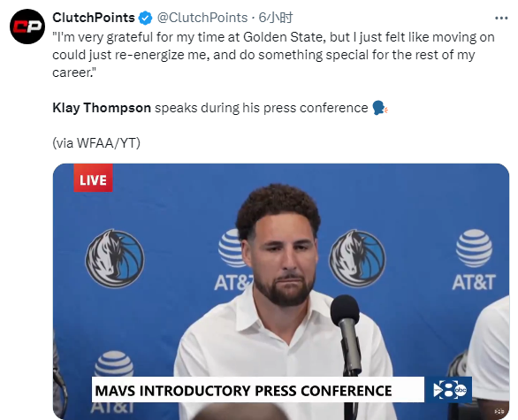Open the ClutchPoints account name link

pos(94,18)
